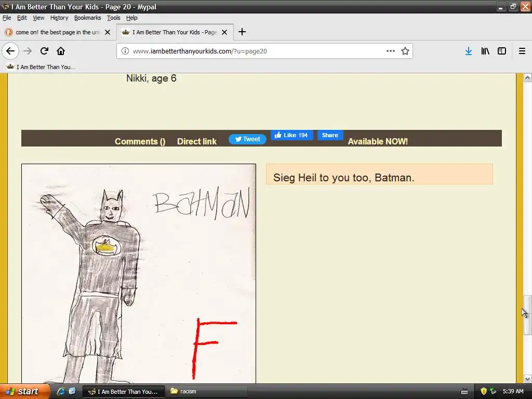Viewport: 532px width, 399px height.
Task: Click the Batman drawing image
Action: (x=139, y=273)
